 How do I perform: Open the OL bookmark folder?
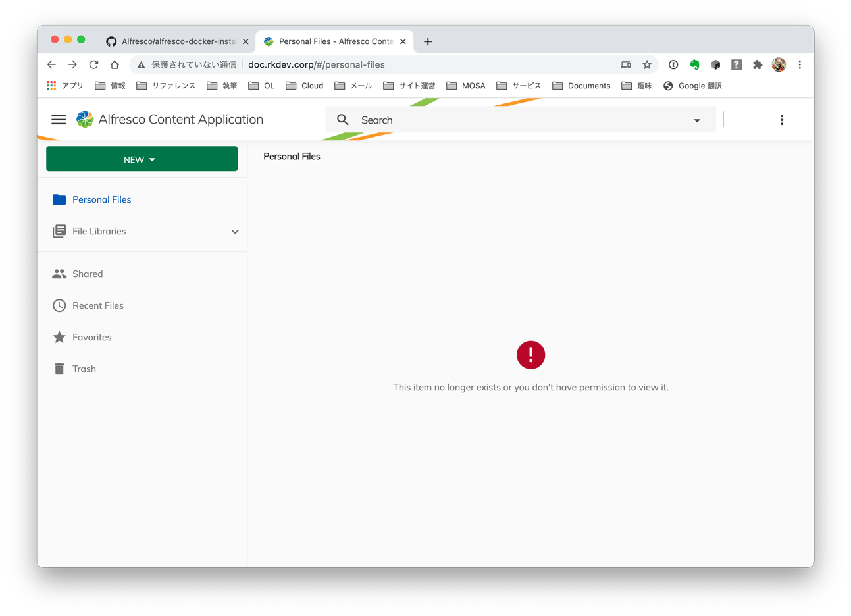[261, 86]
